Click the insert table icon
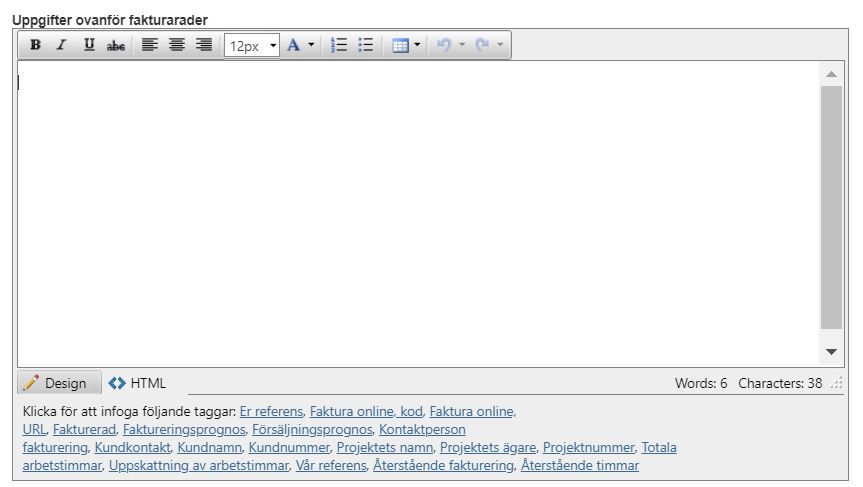The height and width of the screenshot is (487, 863). pyautogui.click(x=400, y=45)
